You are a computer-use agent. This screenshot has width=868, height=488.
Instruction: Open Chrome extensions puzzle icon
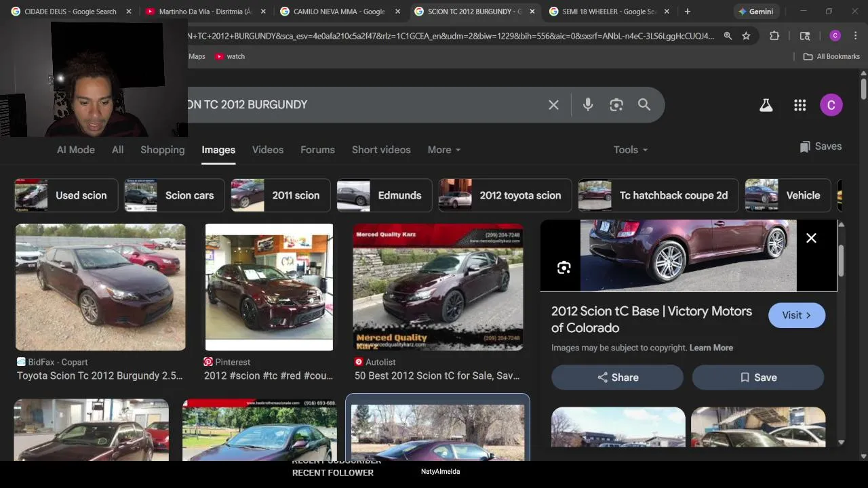[x=774, y=36]
